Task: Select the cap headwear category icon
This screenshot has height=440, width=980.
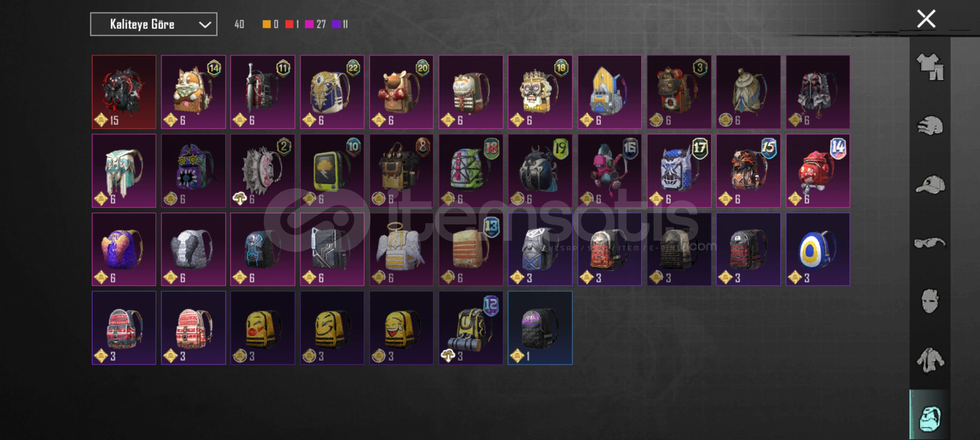Action: click(930, 185)
